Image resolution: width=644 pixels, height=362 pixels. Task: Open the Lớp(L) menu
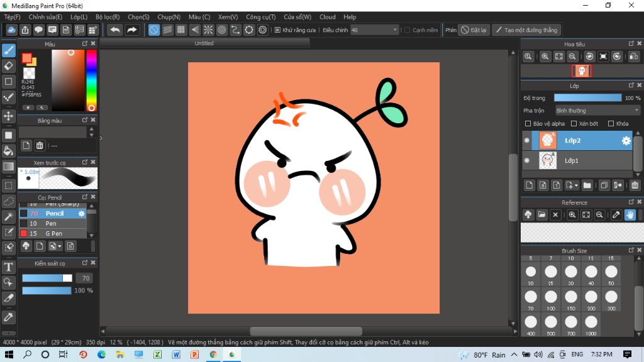coord(79,17)
